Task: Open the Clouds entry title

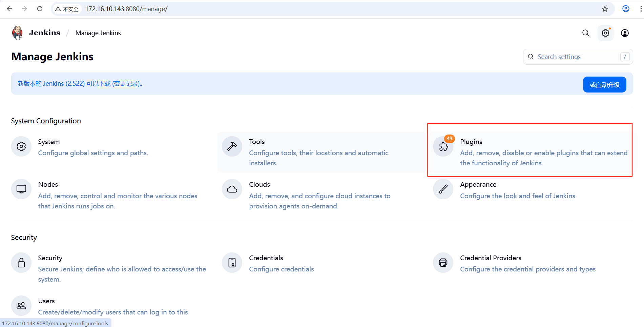Action: tap(259, 184)
